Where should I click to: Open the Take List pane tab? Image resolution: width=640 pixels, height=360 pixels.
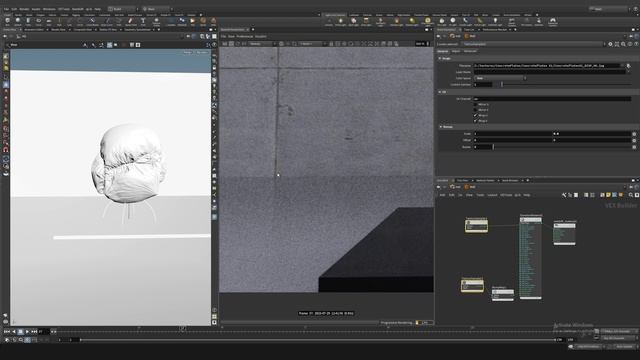pos(469,30)
